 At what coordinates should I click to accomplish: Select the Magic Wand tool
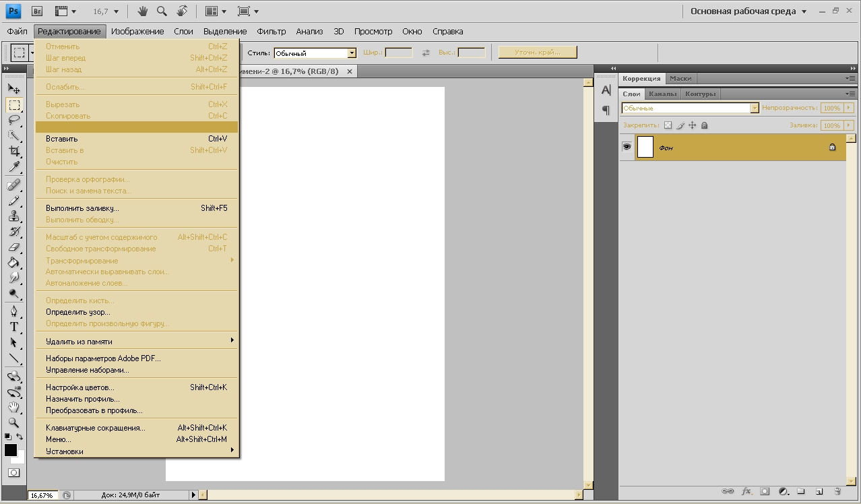point(13,136)
